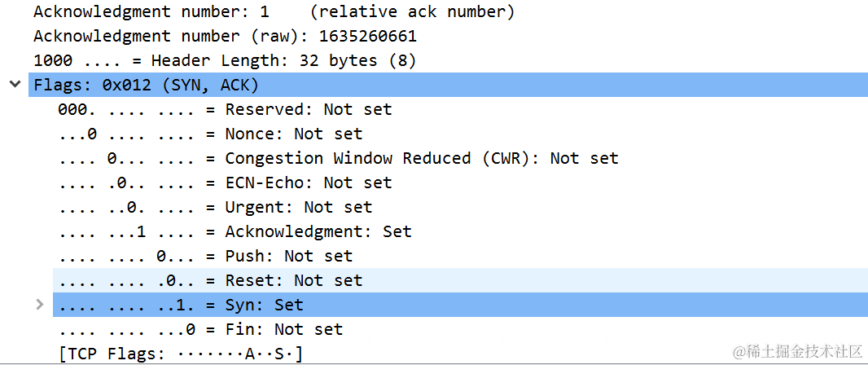Image resolution: width=868 pixels, height=365 pixels.
Task: Click the Nonce: Not set field
Action: [210, 134]
